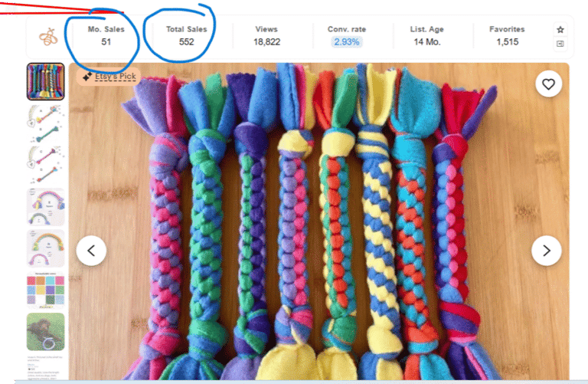Click the Favorites count 1,515
Screen dimensions: 588x384
coord(508,42)
